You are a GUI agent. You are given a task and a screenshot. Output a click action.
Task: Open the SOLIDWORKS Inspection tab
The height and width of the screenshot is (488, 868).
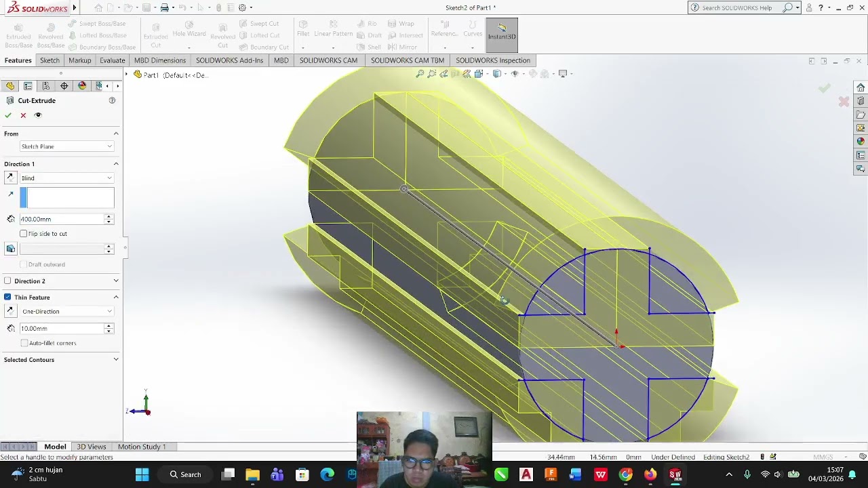click(493, 60)
